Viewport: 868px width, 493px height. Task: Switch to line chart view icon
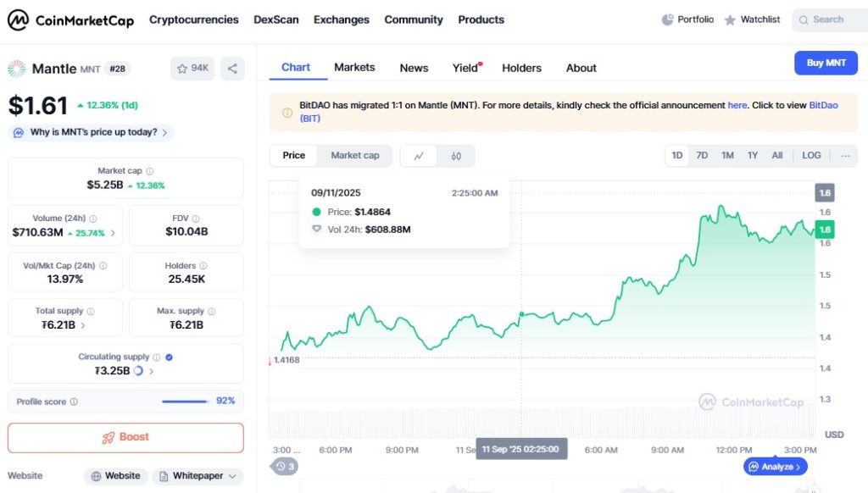tap(419, 156)
